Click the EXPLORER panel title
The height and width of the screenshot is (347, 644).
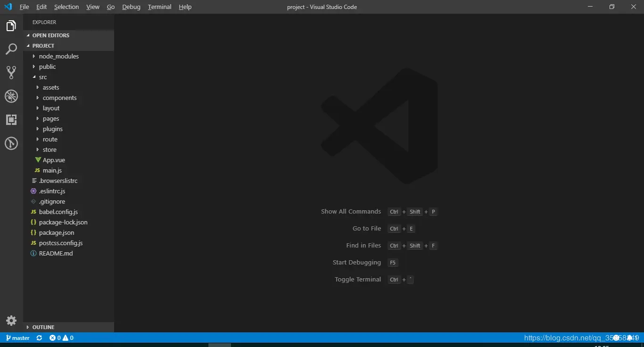coord(44,22)
